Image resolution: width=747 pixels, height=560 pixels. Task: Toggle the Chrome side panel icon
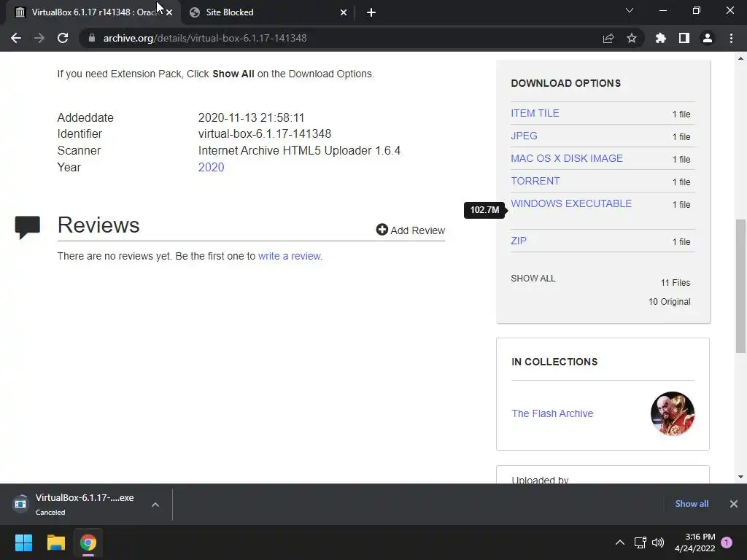pyautogui.click(x=684, y=38)
